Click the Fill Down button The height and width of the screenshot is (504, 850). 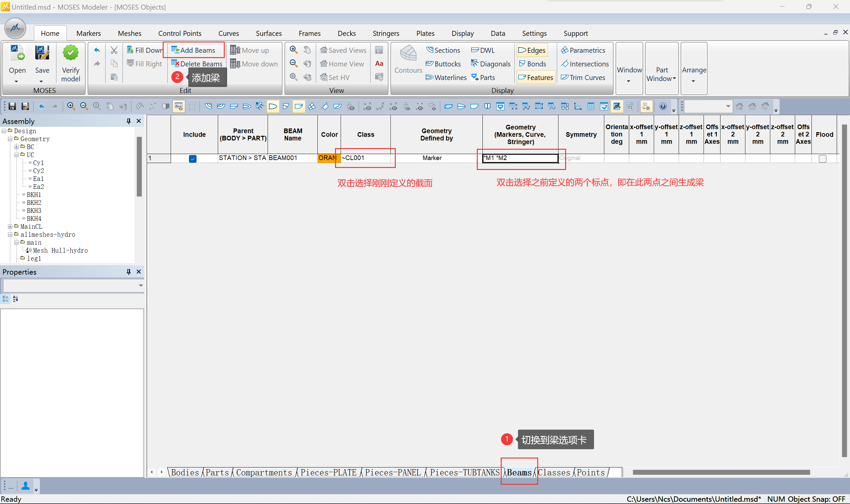144,50
